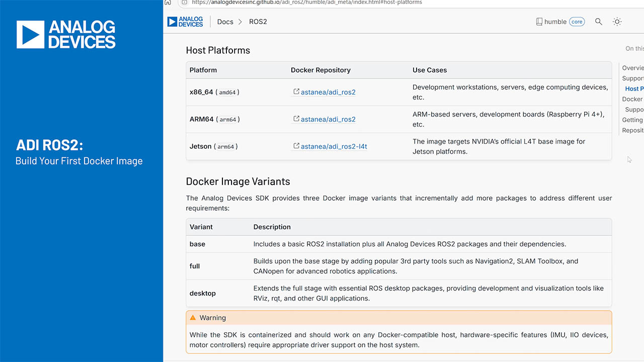Click the browser home icon

[168, 3]
